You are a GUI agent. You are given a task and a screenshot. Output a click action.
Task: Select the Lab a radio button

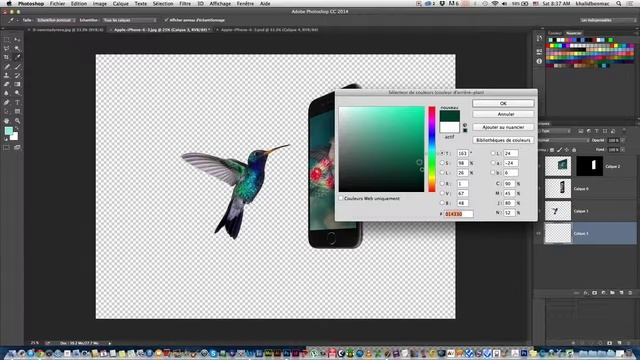click(x=493, y=163)
